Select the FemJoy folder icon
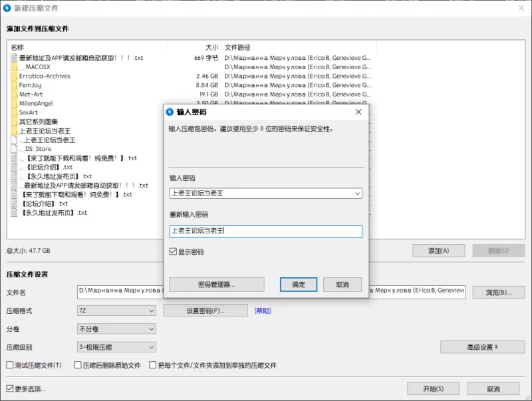 (14, 85)
